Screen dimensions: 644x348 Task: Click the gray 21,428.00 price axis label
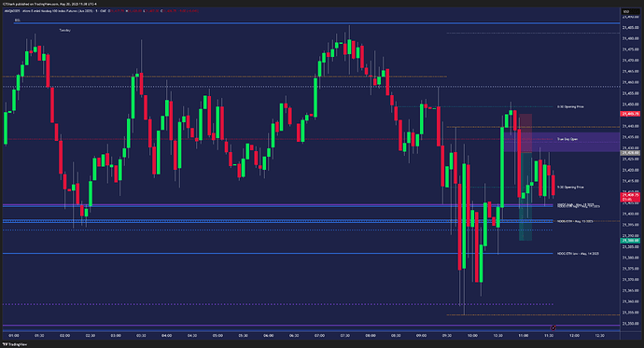click(x=630, y=153)
